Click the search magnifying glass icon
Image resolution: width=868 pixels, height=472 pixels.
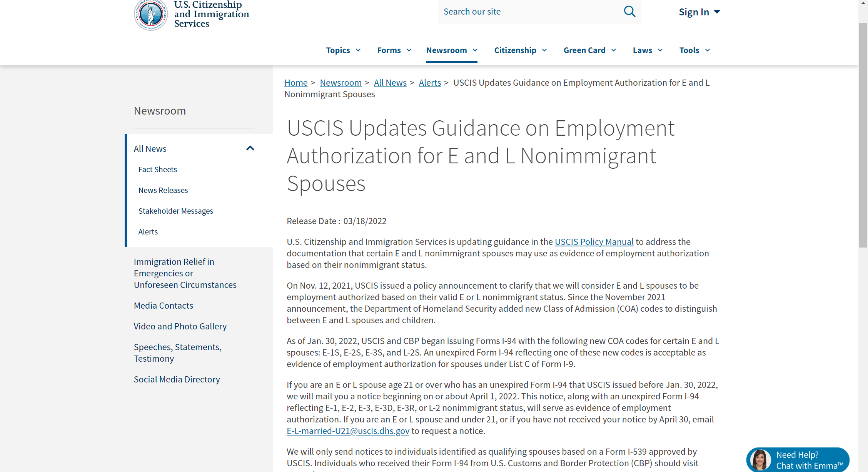(629, 12)
